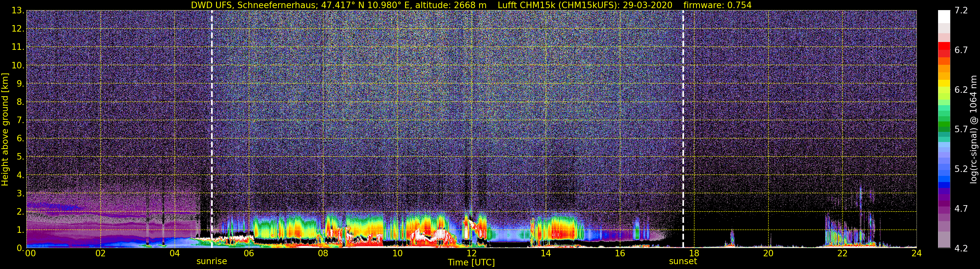Click the 'sunset' label below the axis
The height and width of the screenshot is (269, 980).
point(683,262)
